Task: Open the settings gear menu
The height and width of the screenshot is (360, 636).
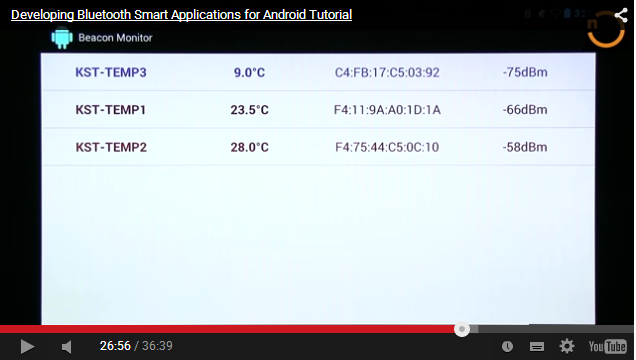Action: click(x=567, y=346)
